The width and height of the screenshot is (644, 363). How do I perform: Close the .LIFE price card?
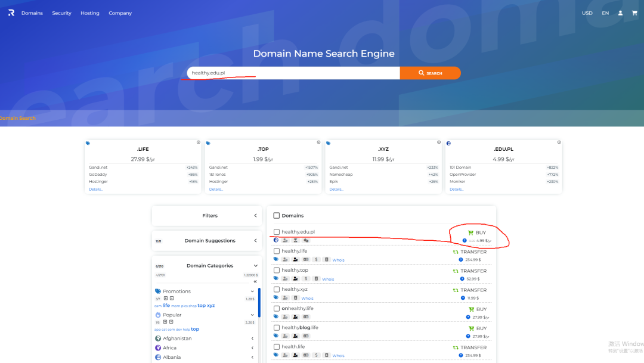pyautogui.click(x=199, y=142)
